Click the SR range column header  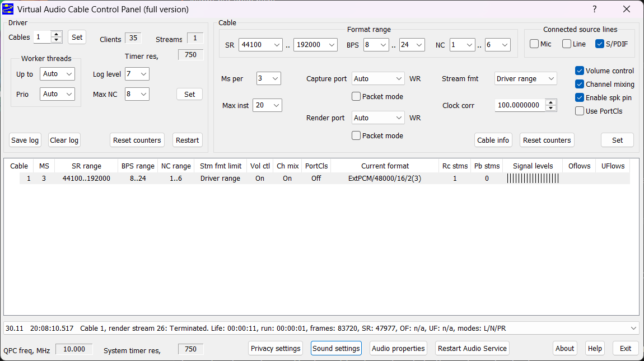click(86, 166)
